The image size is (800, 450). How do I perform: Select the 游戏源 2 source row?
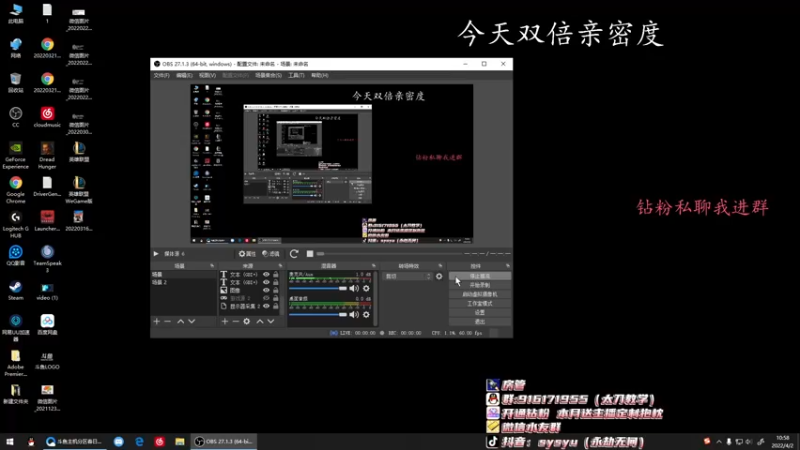[250, 298]
